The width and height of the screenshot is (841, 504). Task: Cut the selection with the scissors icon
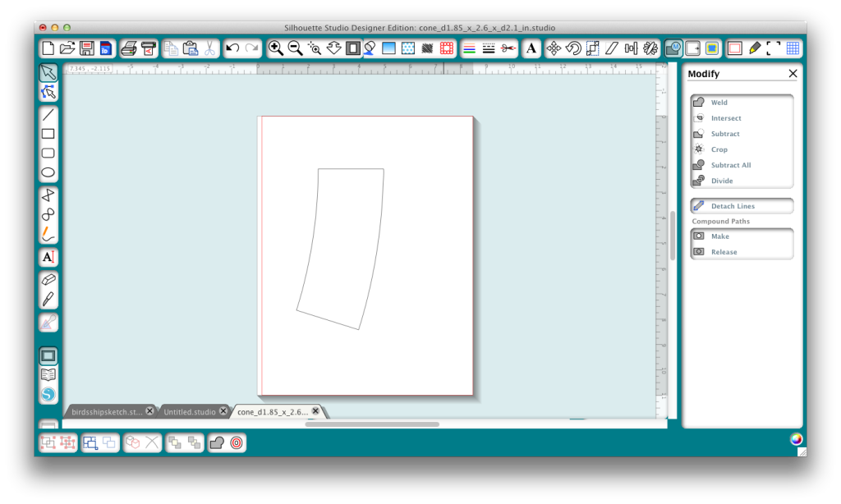(x=211, y=48)
